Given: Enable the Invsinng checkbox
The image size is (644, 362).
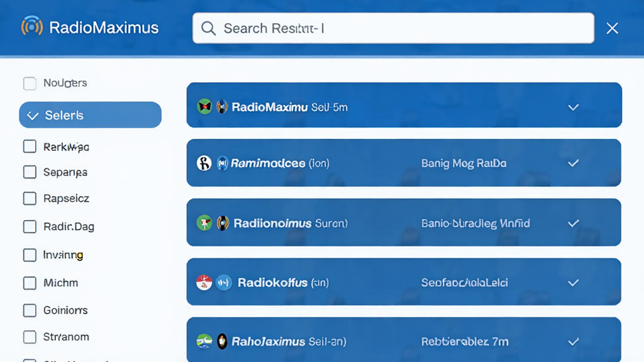Looking at the screenshot, I should click(x=30, y=255).
